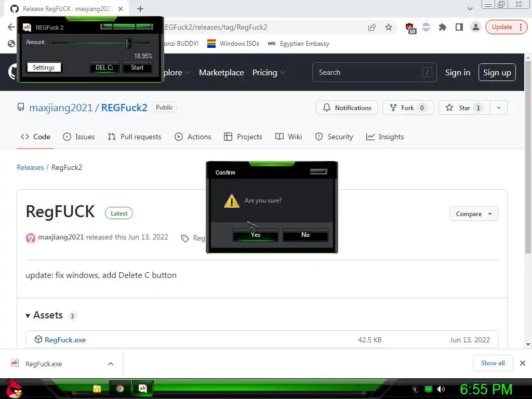The image size is (532, 399).
Task: Switch to the Pull requests tab
Action: coord(135,137)
